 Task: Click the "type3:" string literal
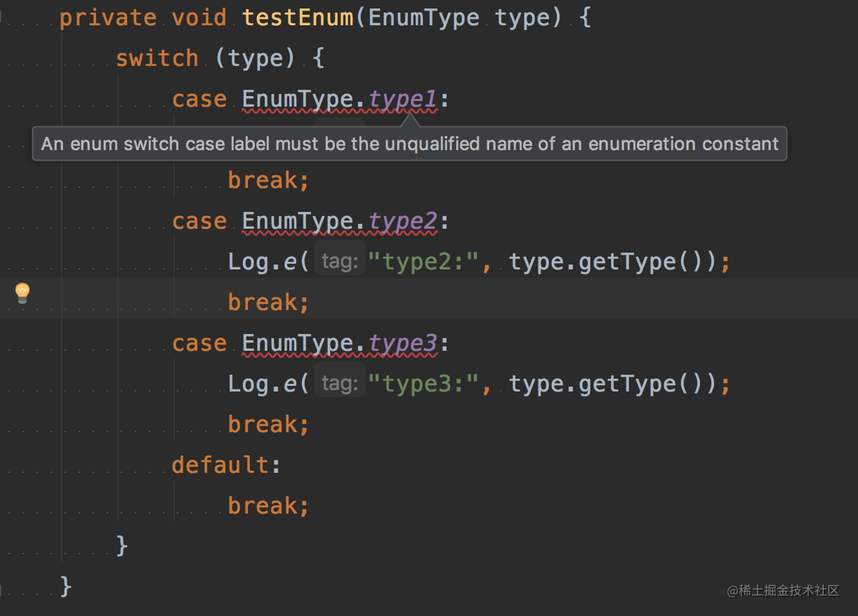tap(424, 384)
